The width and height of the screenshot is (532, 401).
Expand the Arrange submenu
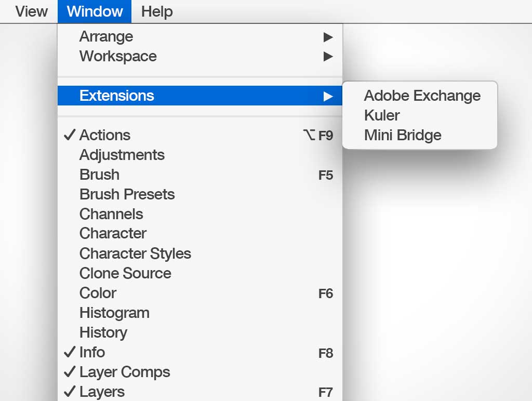(106, 37)
